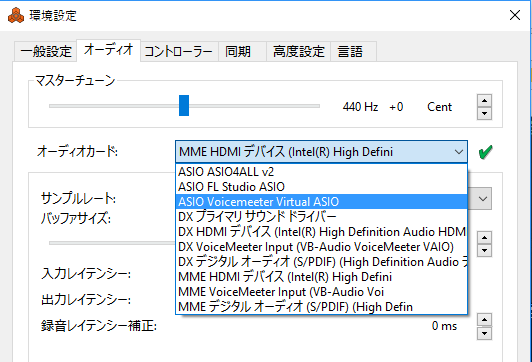Collapse the オーディオカード dropdown
Image resolution: width=532 pixels, height=362 pixels.
[x=459, y=152]
